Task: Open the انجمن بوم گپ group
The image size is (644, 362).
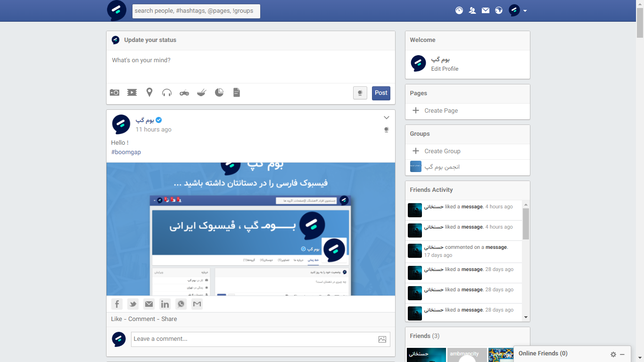Action: [x=442, y=167]
